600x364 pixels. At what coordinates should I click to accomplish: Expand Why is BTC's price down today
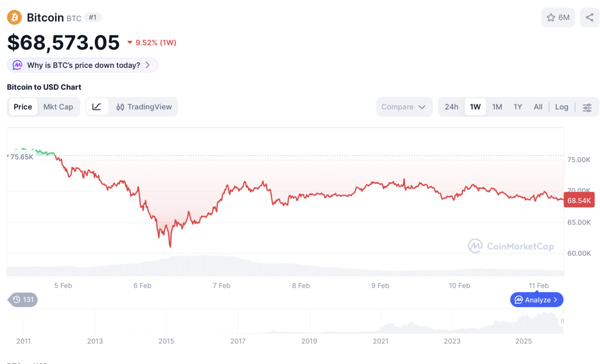click(x=83, y=65)
